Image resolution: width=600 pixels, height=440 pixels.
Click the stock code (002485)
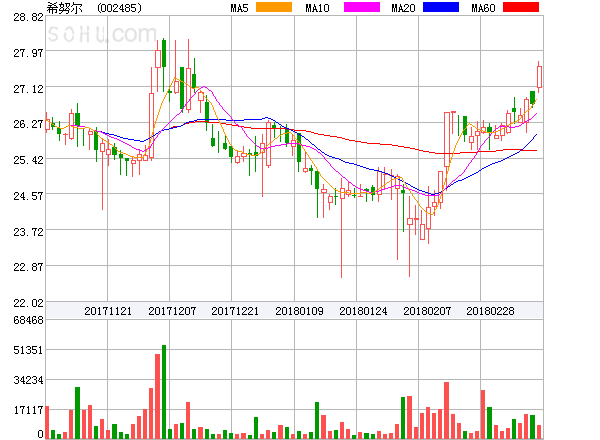coord(119,8)
